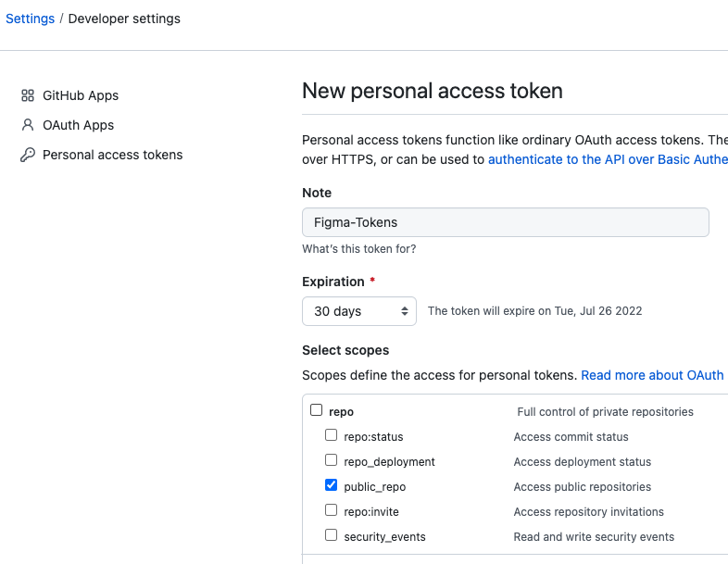Click the OAuth Apps person icon
This screenshot has width=728, height=564.
point(28,125)
